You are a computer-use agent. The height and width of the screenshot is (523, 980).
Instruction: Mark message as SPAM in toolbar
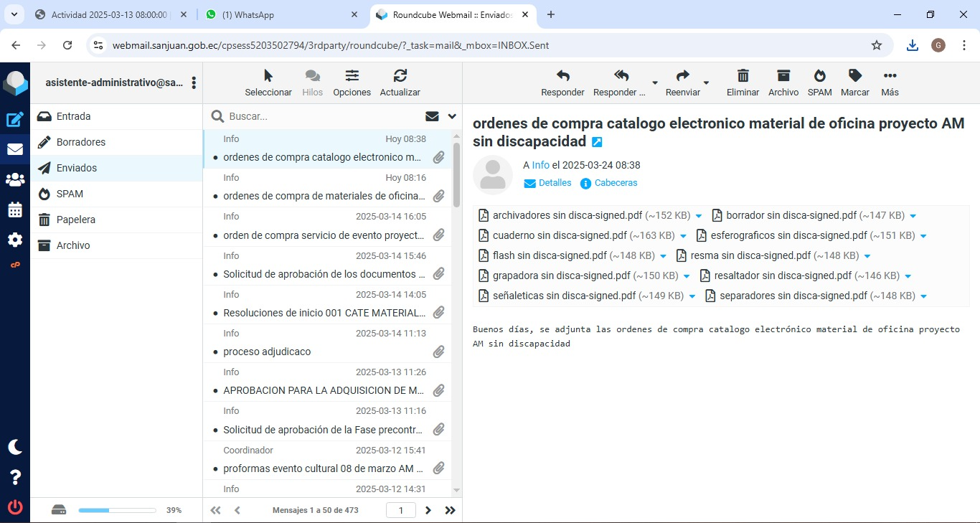(x=819, y=83)
